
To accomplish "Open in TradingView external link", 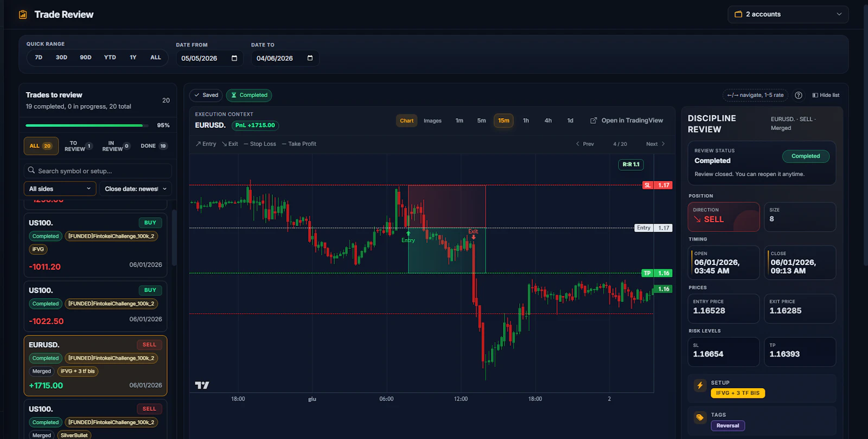I will coord(627,120).
